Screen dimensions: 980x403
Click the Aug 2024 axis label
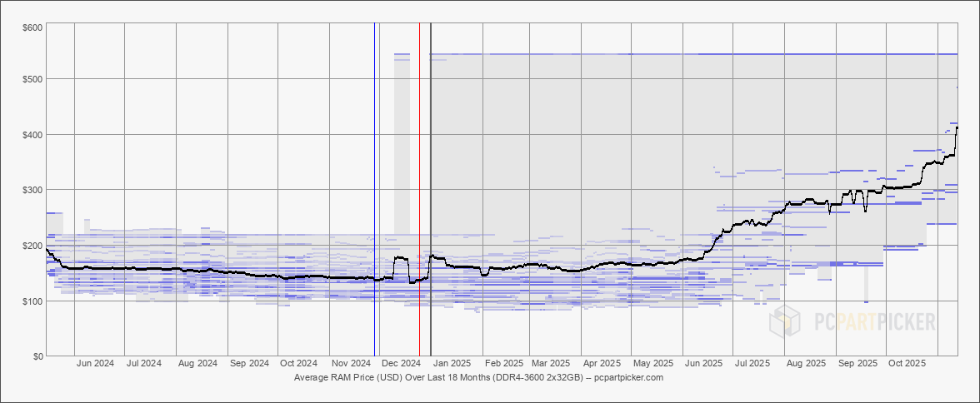click(x=197, y=363)
